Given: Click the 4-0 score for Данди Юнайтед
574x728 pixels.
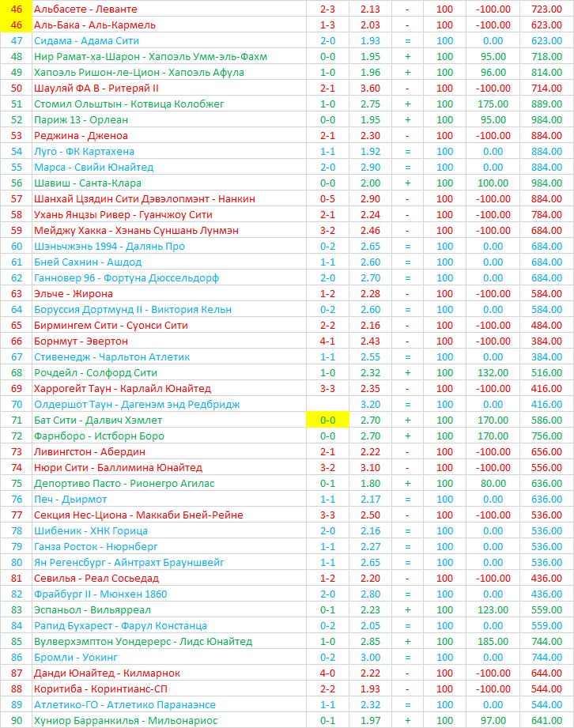Looking at the screenshot, I should click(x=327, y=673).
